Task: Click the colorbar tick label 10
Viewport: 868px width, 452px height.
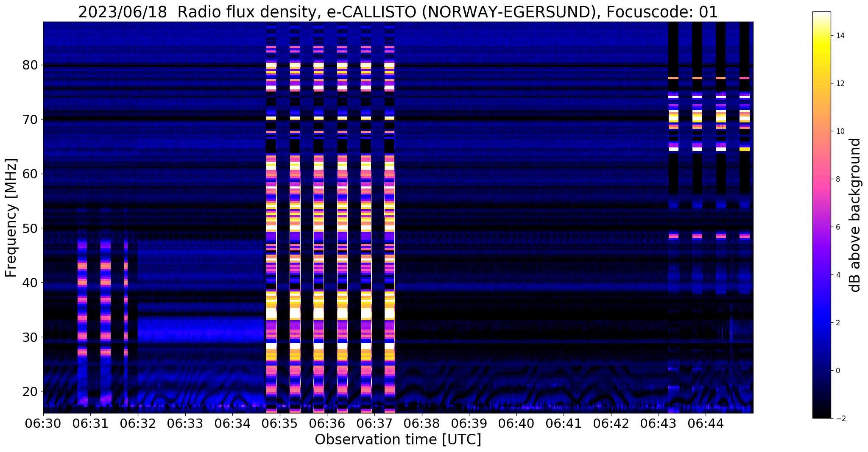Action: click(840, 131)
